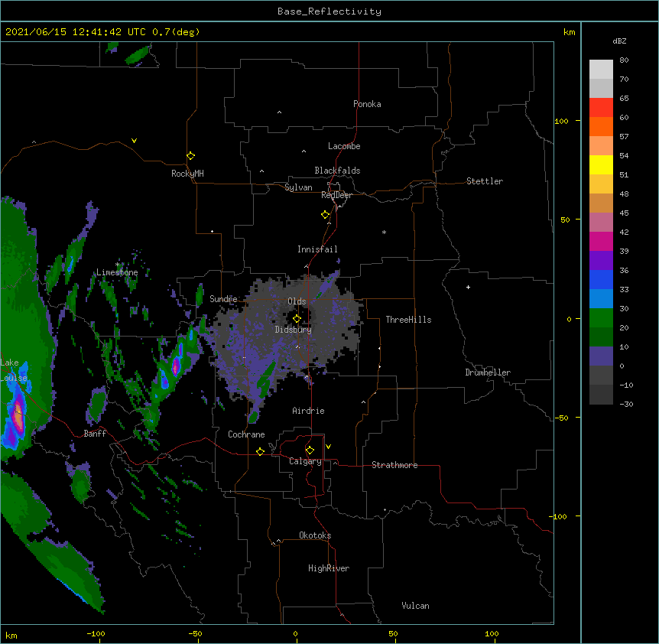Click the RockyMH label
Viewport: 659px width, 644px height.
[187, 174]
